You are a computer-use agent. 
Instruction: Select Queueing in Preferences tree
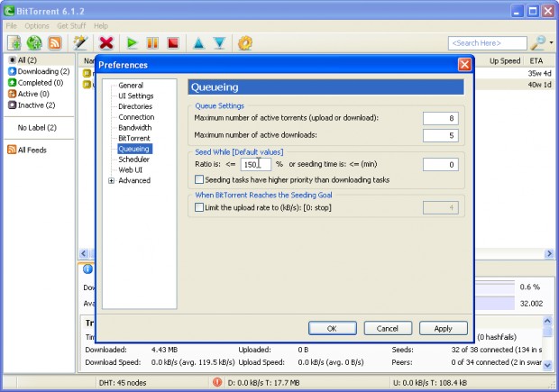point(134,149)
